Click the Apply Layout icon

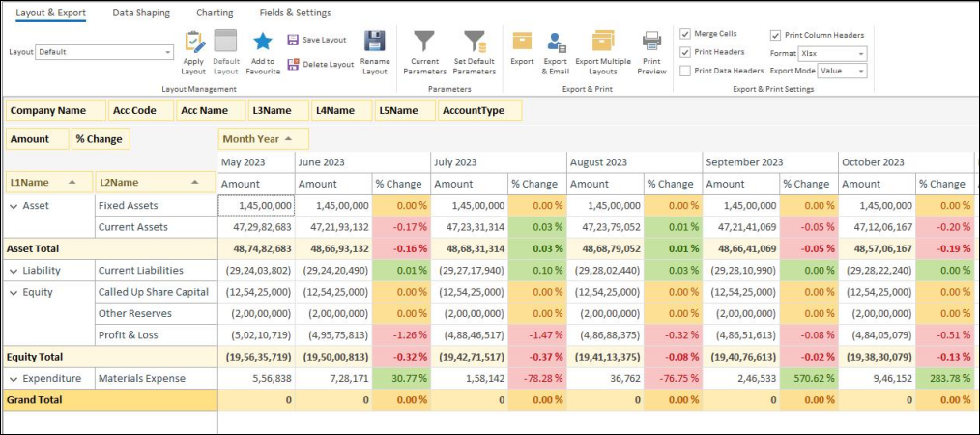pos(194,43)
